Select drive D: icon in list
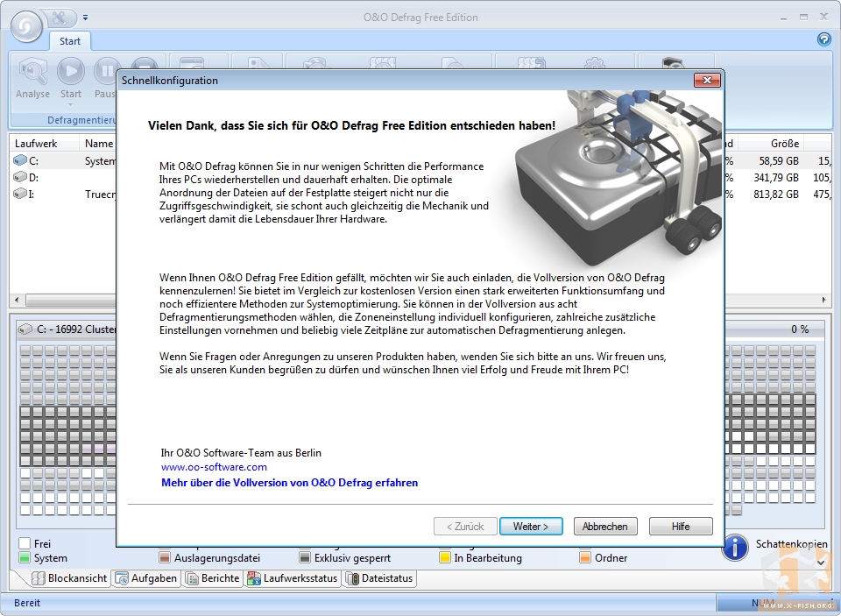Viewport: 841px width, 616px height. (20, 177)
